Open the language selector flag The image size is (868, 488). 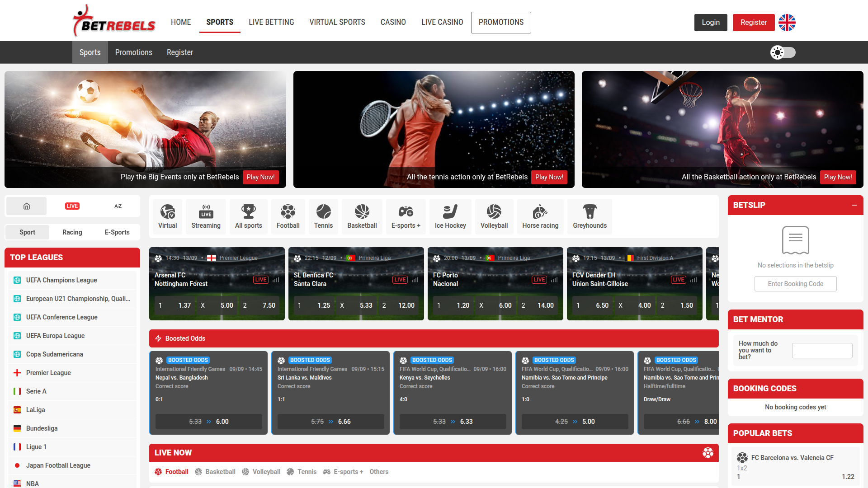tap(787, 22)
